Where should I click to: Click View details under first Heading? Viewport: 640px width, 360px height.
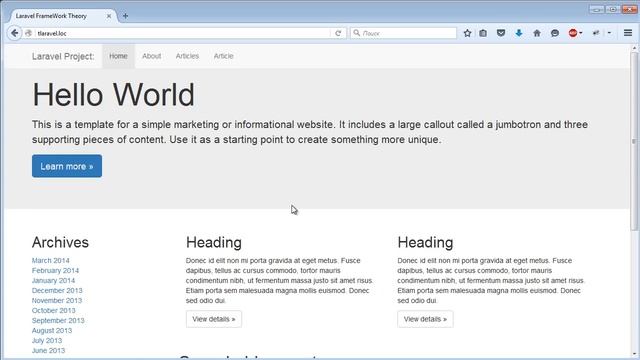click(x=214, y=319)
